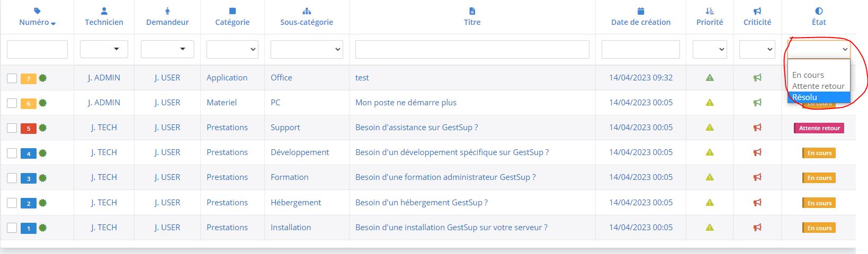
Task: Focus the Titre filter text field
Action: (x=472, y=49)
